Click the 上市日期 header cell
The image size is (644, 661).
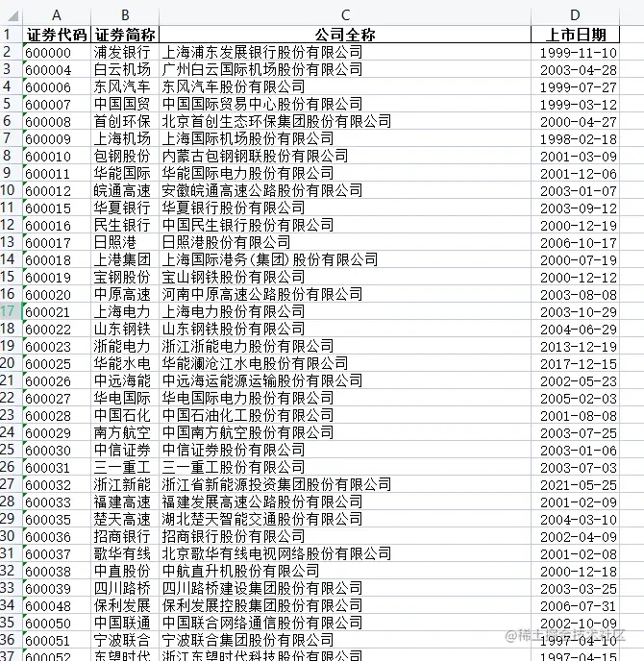[x=575, y=35]
